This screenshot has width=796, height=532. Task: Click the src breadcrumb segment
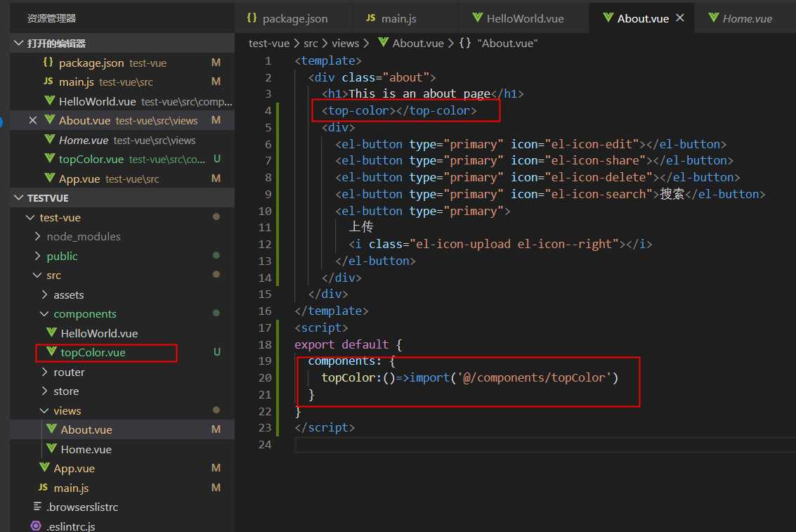[x=311, y=43]
